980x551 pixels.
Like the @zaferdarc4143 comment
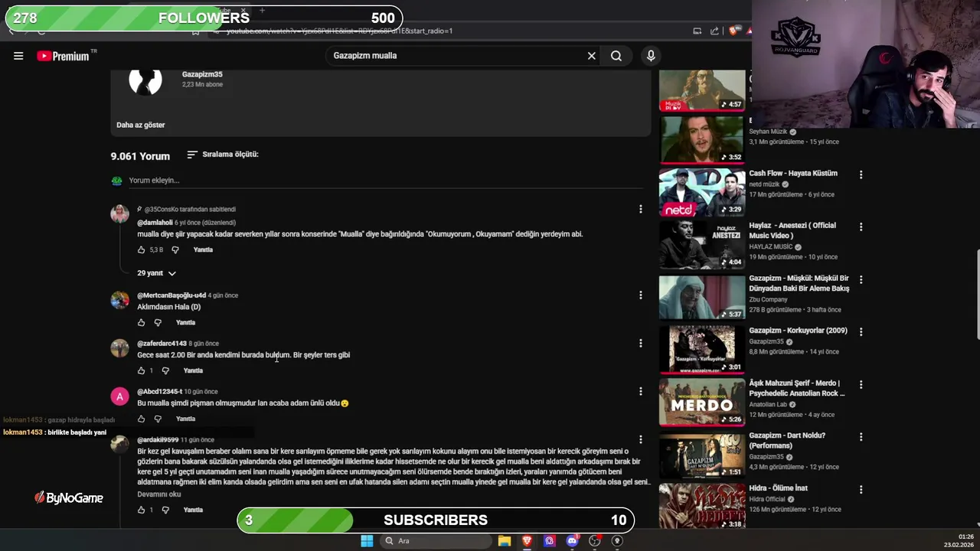coord(141,371)
